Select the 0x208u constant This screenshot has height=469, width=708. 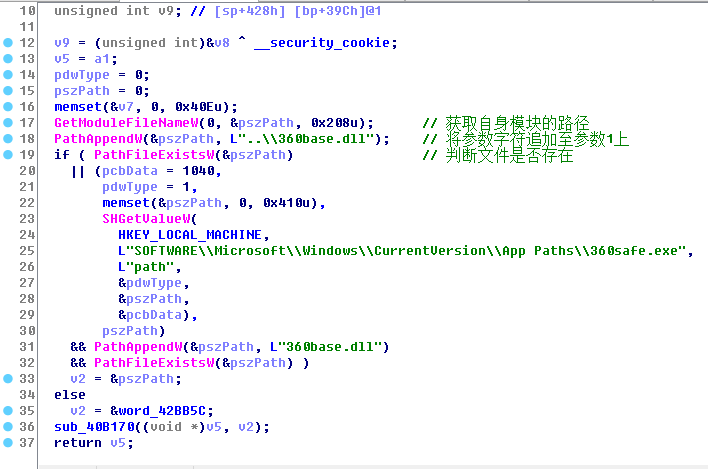click(x=338, y=123)
